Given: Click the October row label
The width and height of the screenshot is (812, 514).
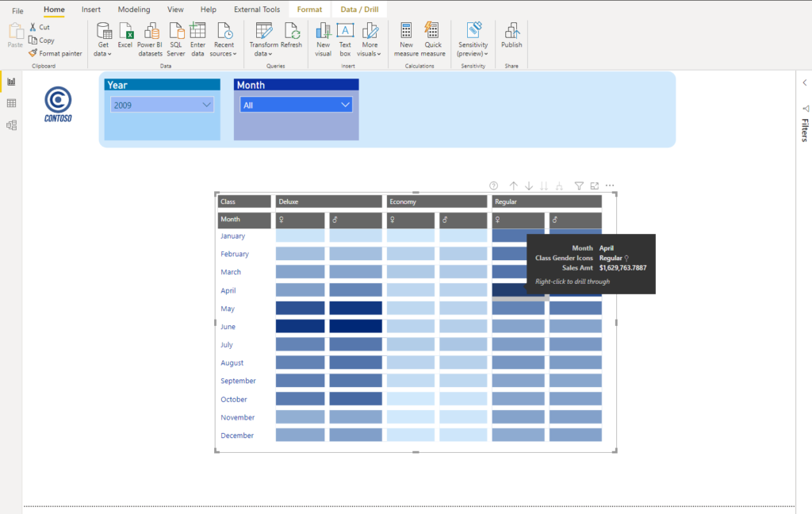Looking at the screenshot, I should click(234, 400).
